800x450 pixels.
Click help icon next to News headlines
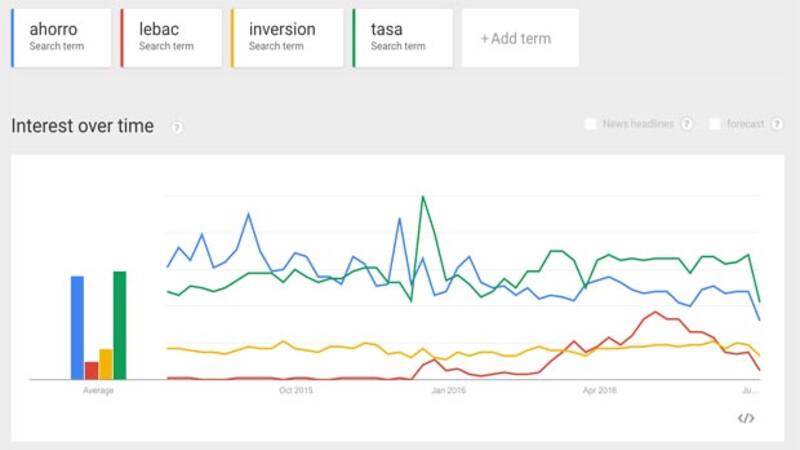[686, 124]
